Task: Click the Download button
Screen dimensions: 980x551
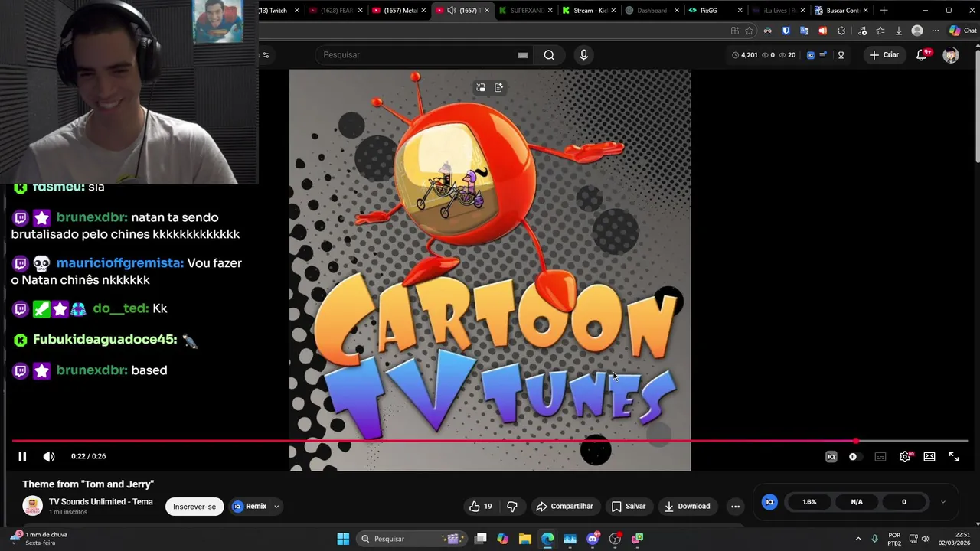Action: (x=687, y=507)
